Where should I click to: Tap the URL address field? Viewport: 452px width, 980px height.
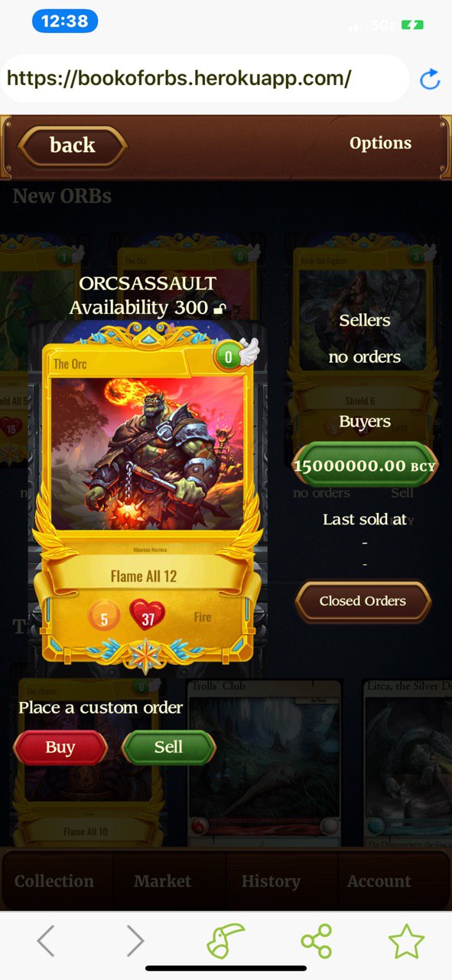tap(205, 79)
